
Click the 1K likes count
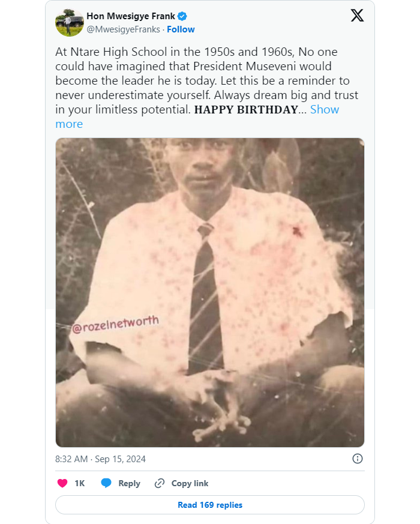(79, 483)
